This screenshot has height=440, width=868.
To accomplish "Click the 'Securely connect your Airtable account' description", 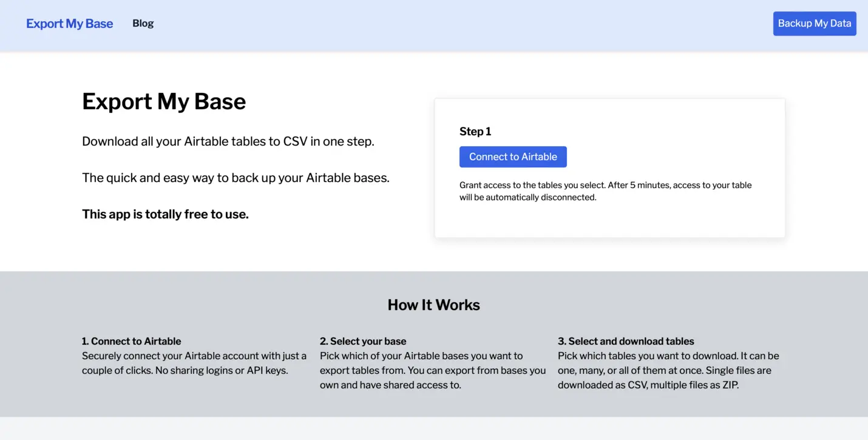I will 194,356.
